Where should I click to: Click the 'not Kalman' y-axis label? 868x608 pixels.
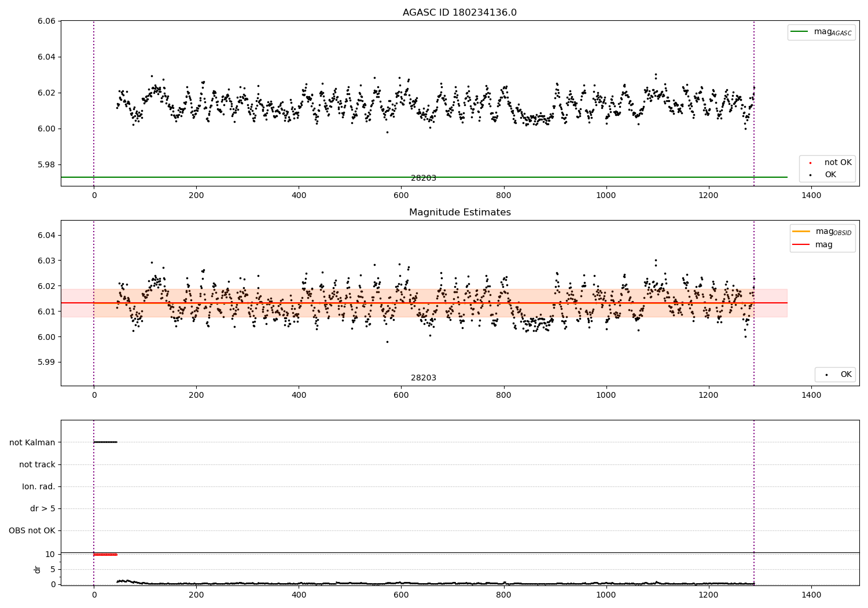point(32,442)
